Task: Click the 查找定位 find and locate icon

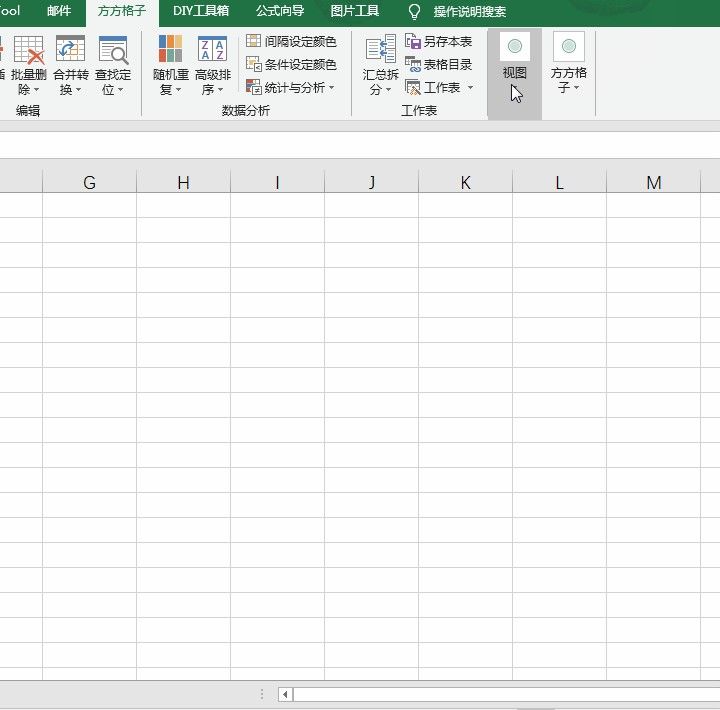Action: [113, 49]
